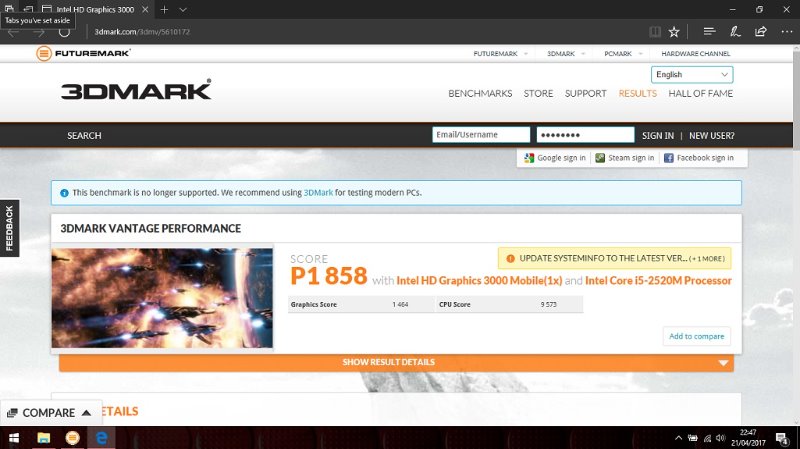Open the Benchmarks menu item

click(x=480, y=93)
